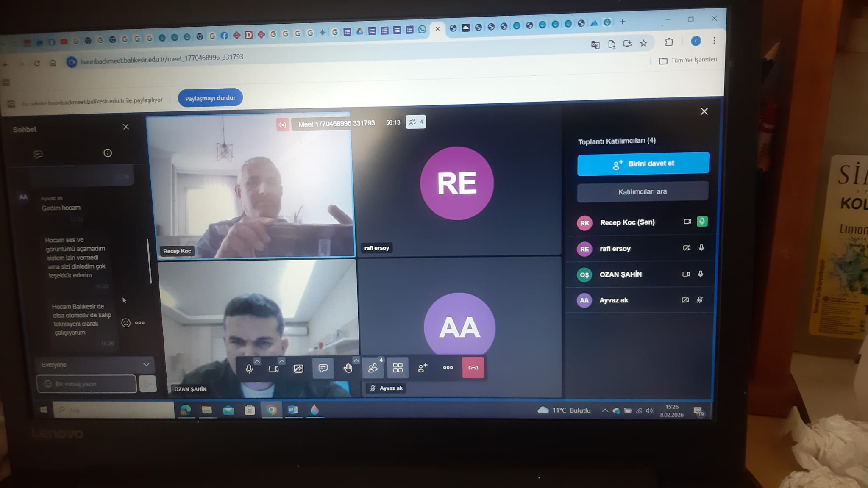Open the Chrome extensions puzzle icon

[669, 42]
